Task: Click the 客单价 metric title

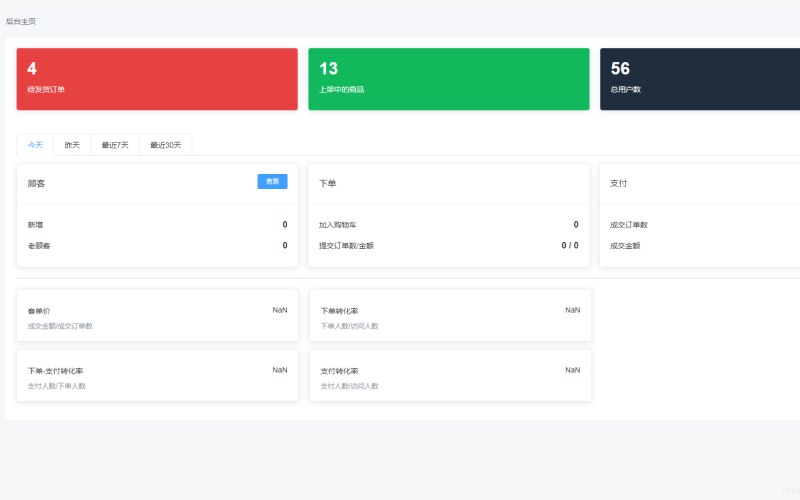Action: [39, 311]
